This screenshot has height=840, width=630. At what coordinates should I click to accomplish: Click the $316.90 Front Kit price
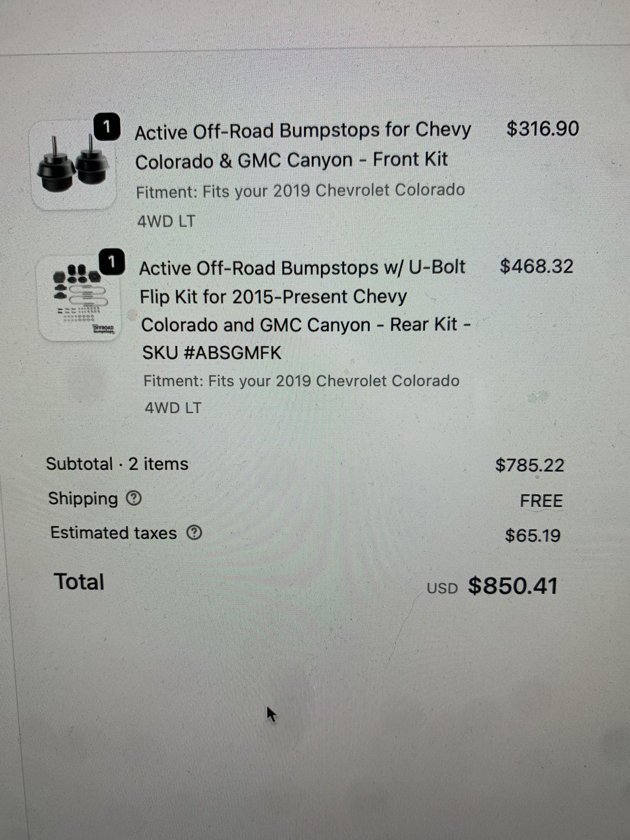(x=542, y=129)
